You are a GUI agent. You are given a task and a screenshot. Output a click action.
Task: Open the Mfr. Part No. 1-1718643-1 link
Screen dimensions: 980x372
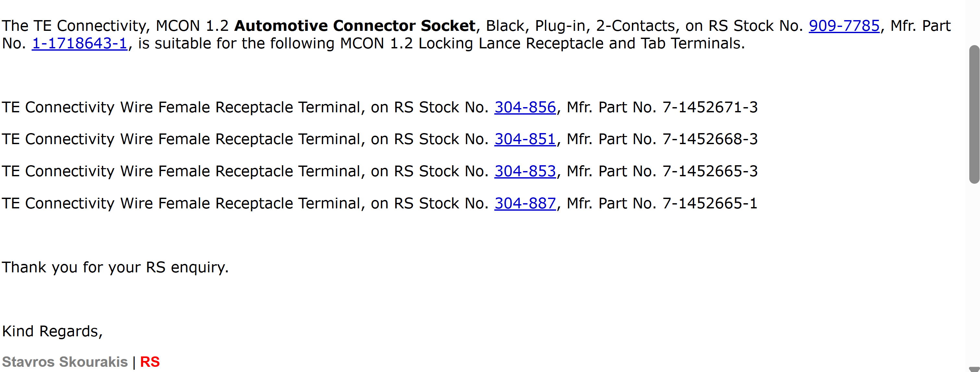point(79,43)
